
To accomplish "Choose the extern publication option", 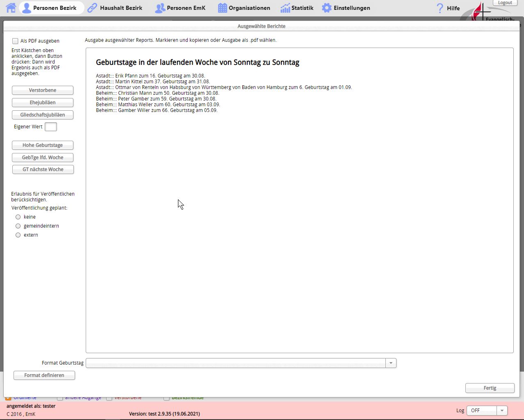I will (x=18, y=235).
